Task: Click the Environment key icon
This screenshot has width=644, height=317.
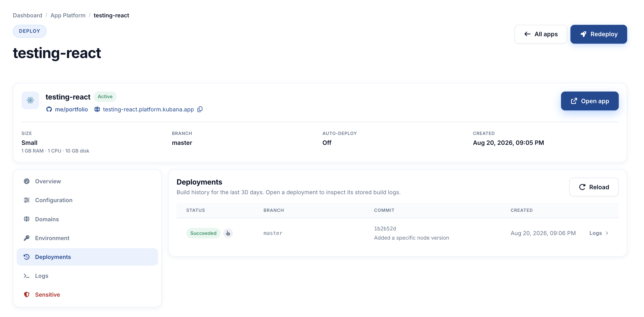Action: point(27,238)
